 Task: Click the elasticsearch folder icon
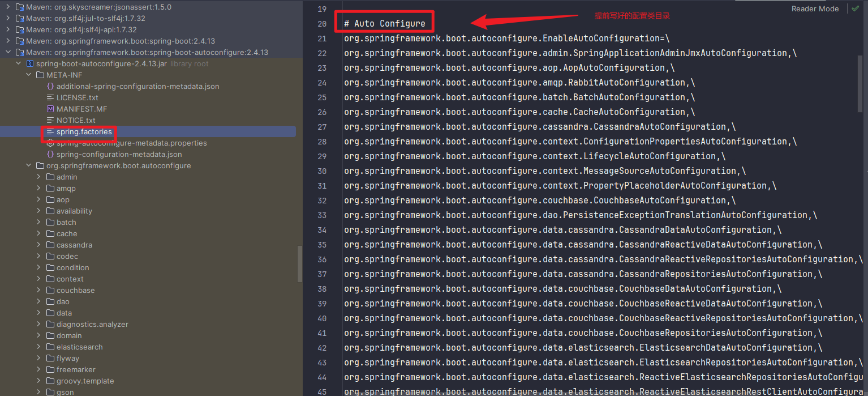pyautogui.click(x=50, y=347)
